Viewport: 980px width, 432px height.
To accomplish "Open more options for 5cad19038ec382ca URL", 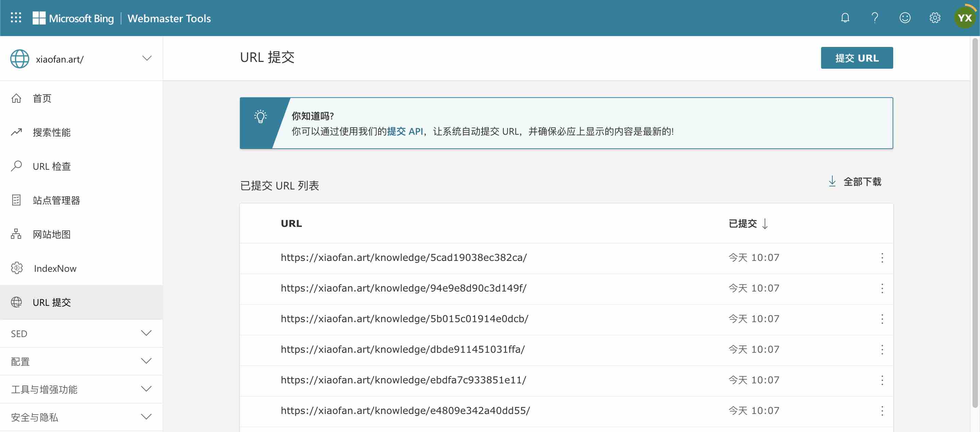I will [882, 258].
